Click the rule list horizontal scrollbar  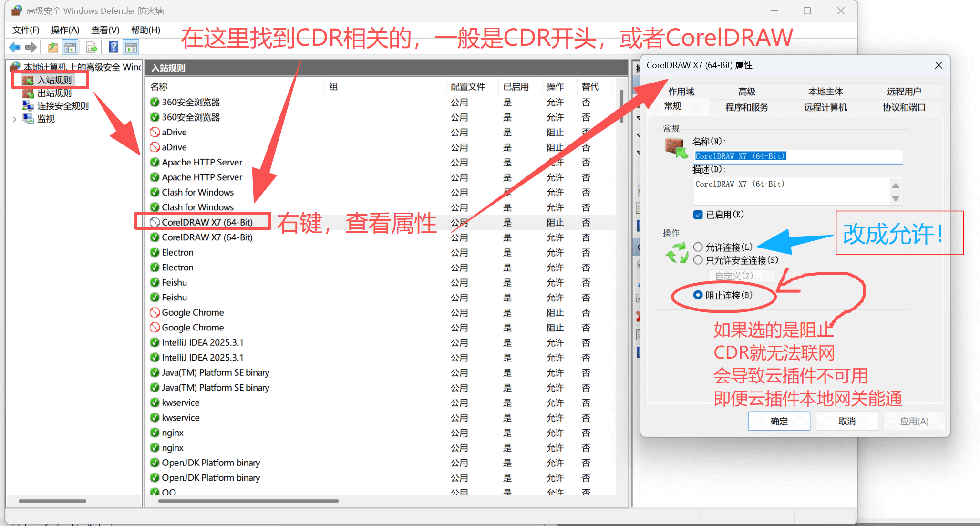(x=248, y=501)
